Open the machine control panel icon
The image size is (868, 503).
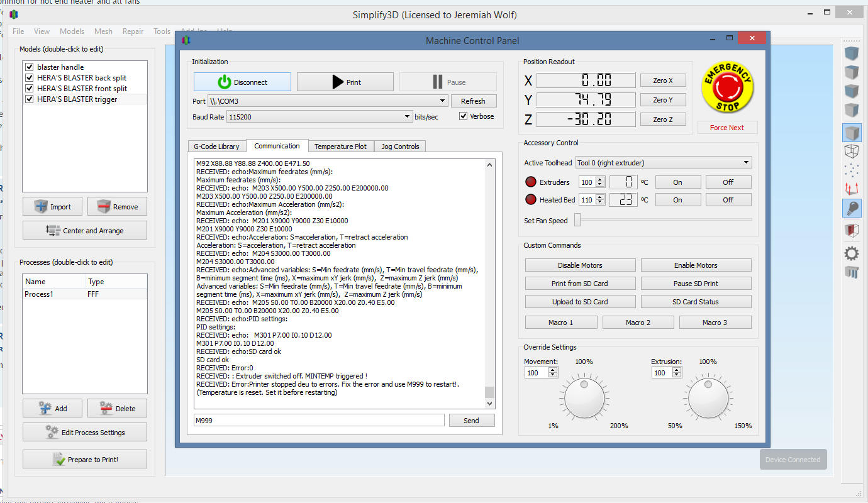[x=852, y=272]
